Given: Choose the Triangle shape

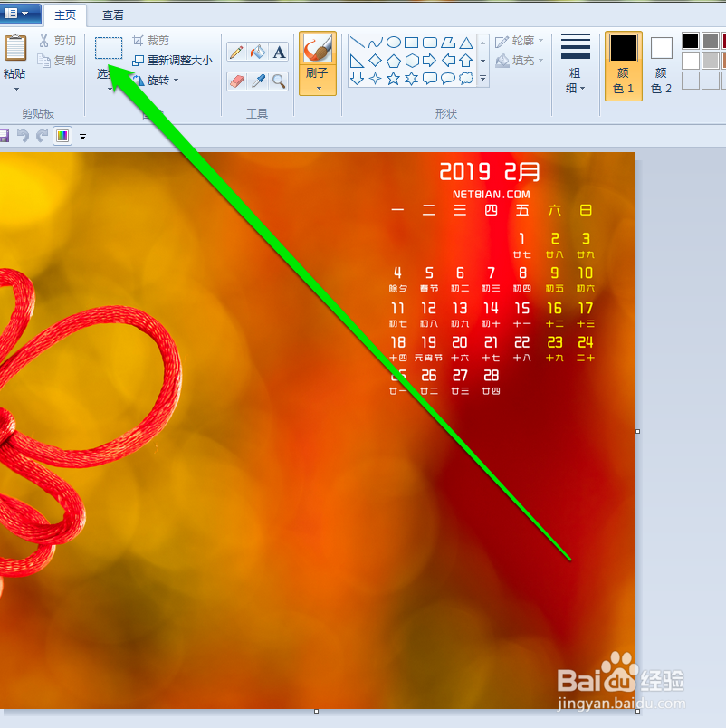Looking at the screenshot, I should [x=466, y=43].
